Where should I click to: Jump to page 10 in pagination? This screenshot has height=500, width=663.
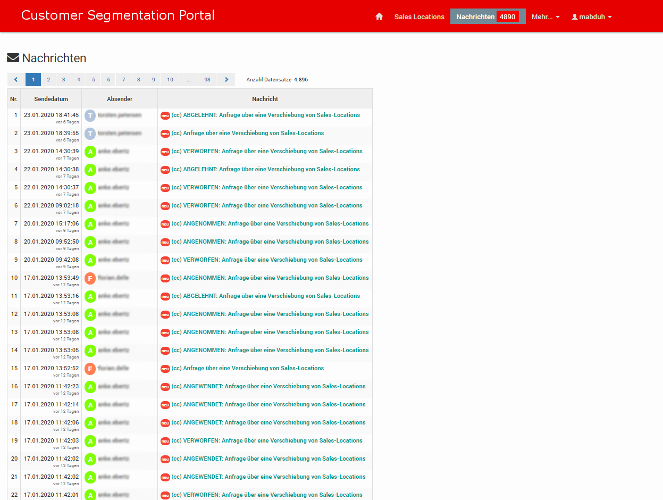[x=170, y=79]
